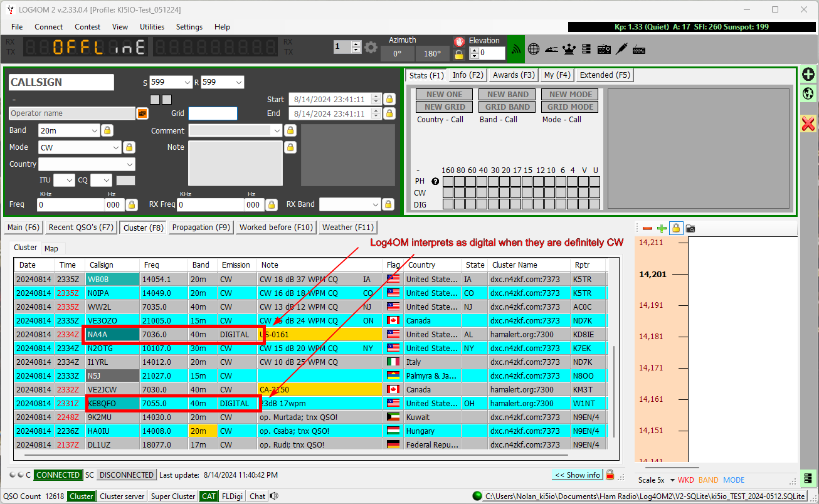Open the rotator settings gear
This screenshot has width=819, height=504.
point(371,48)
